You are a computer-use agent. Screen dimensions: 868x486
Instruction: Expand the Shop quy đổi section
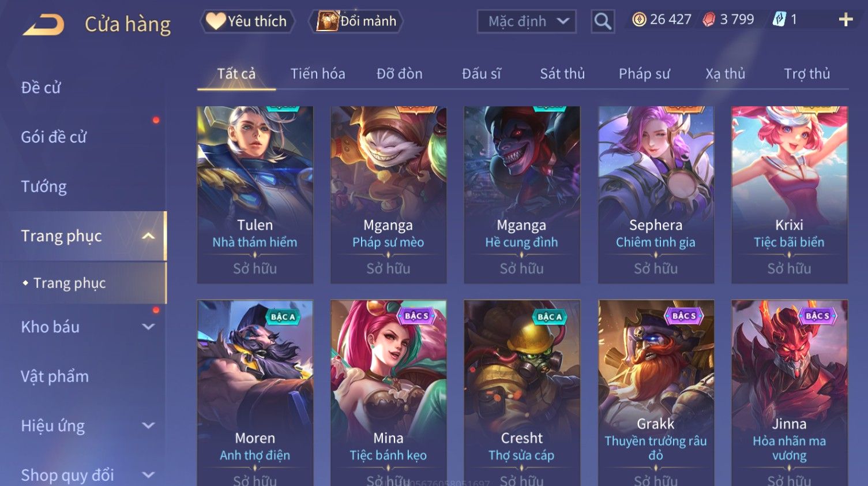click(148, 475)
